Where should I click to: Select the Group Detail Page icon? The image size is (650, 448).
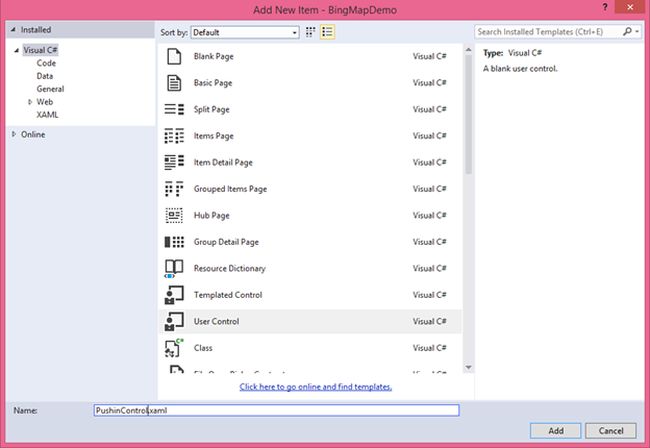coord(174,242)
